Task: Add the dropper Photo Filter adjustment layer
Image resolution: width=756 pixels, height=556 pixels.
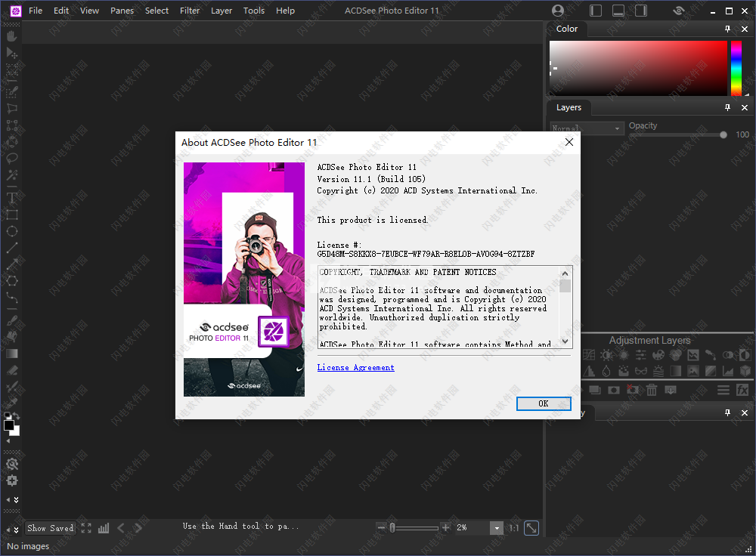Action: click(x=710, y=356)
